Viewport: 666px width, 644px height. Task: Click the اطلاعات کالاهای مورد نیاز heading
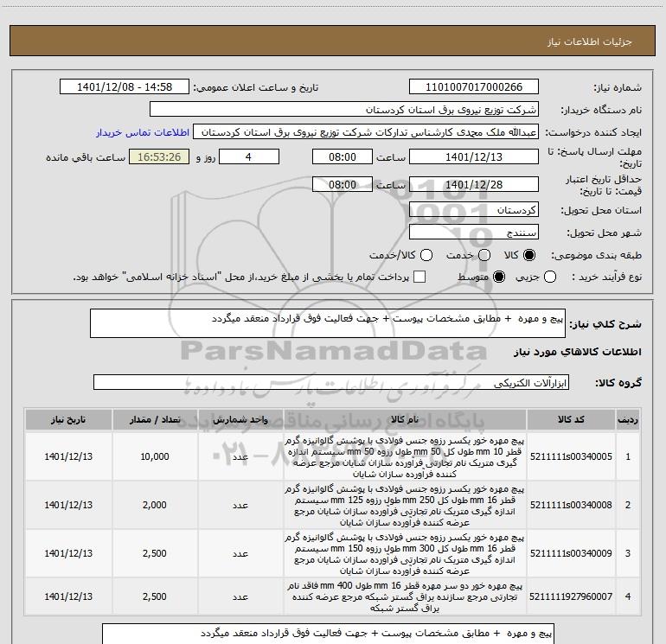click(x=577, y=352)
